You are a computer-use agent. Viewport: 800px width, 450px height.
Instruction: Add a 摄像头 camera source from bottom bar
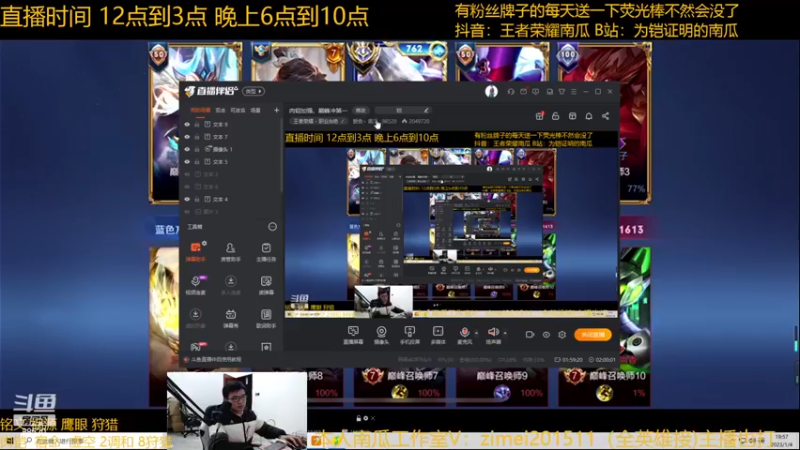coord(381,335)
